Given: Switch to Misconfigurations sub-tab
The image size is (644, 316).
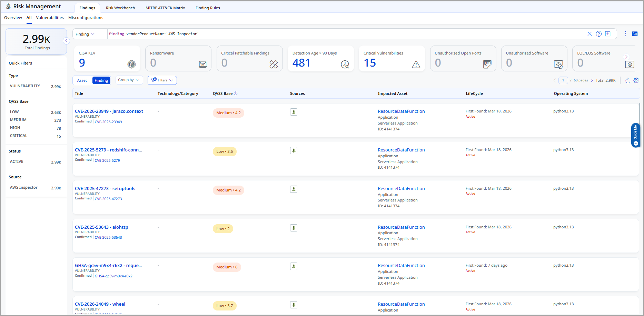Looking at the screenshot, I should tap(86, 18).
